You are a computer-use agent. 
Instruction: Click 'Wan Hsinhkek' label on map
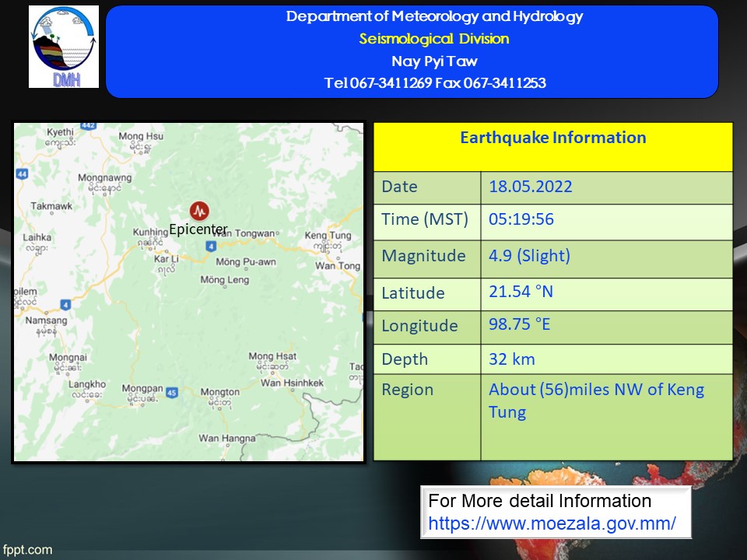point(292,383)
